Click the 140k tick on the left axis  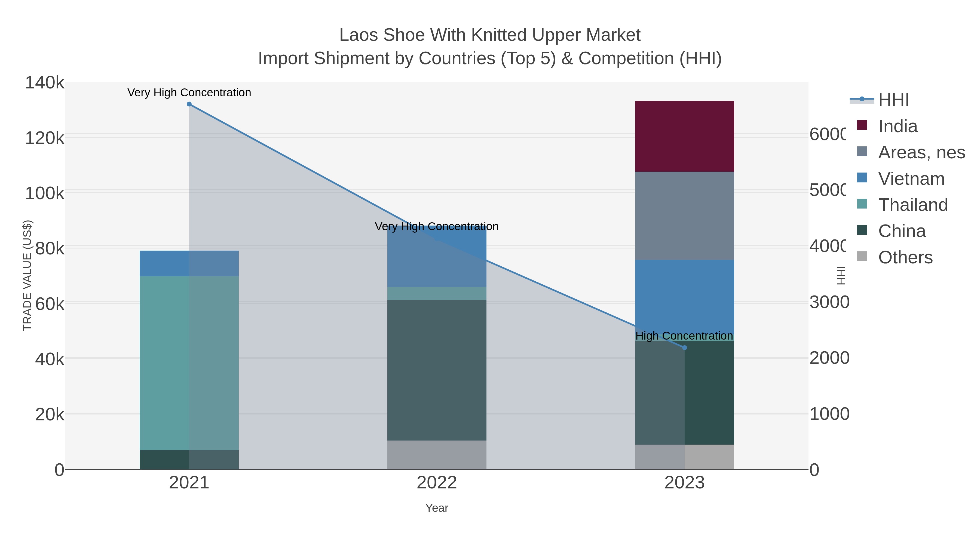click(45, 82)
